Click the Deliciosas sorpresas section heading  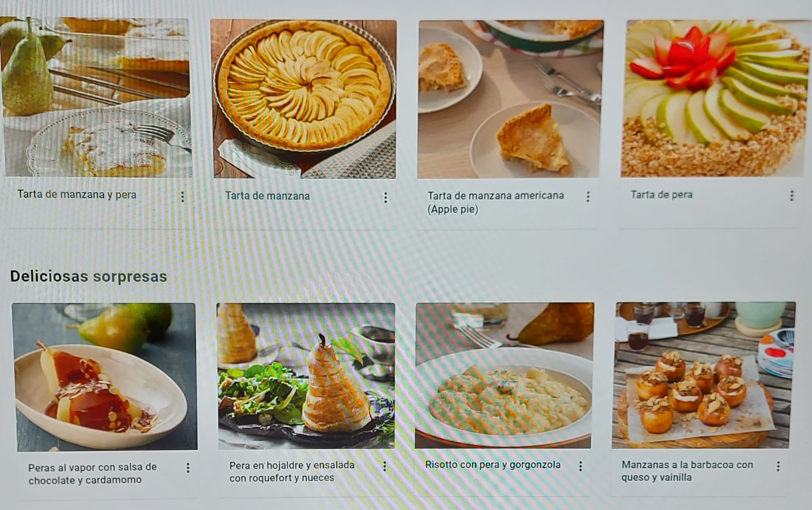pyautogui.click(x=88, y=276)
